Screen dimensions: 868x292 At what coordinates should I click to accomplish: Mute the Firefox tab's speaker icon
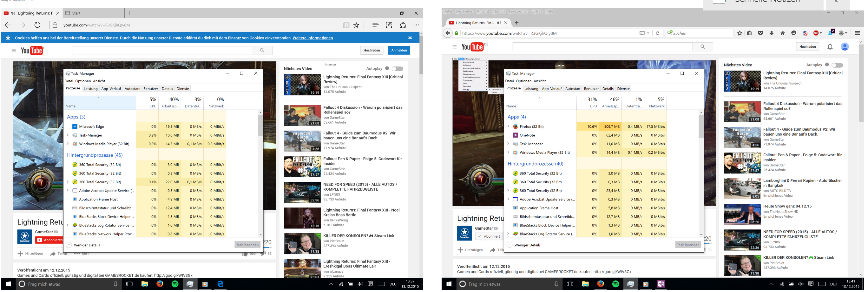499,23
